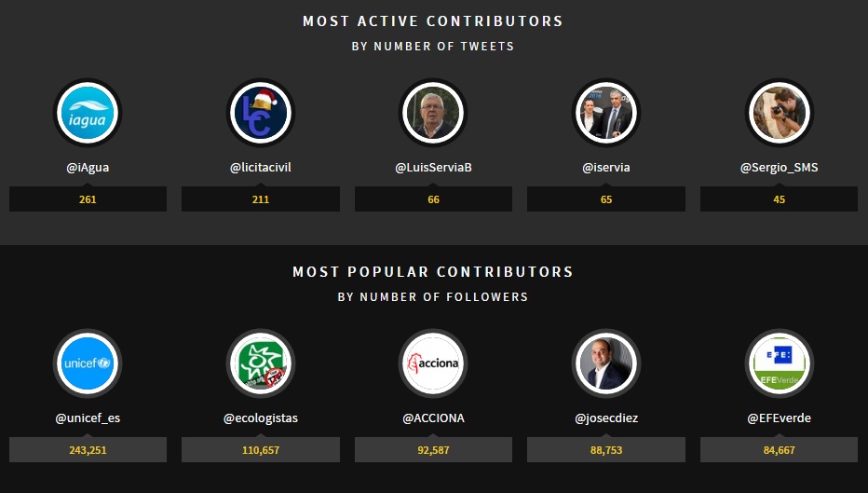Click the ecologistas green logo avatar
The image size is (868, 493).
click(x=261, y=363)
